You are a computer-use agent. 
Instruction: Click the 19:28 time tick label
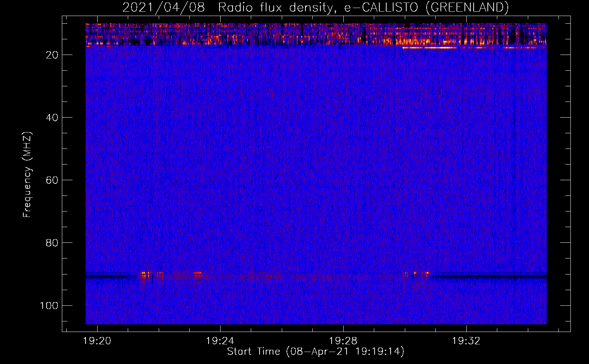coord(343,341)
